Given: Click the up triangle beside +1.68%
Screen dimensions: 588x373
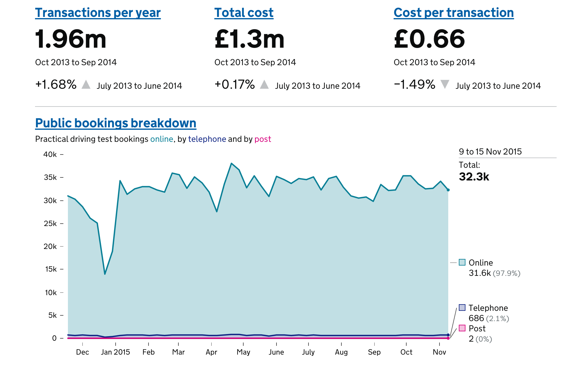Looking at the screenshot, I should pyautogui.click(x=86, y=84).
